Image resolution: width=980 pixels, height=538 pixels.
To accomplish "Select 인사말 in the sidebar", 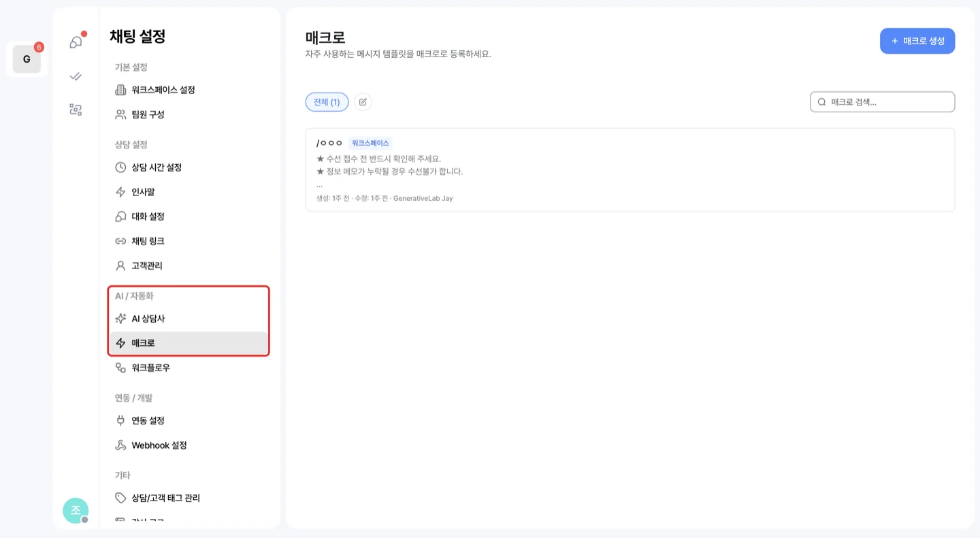I will point(189,192).
